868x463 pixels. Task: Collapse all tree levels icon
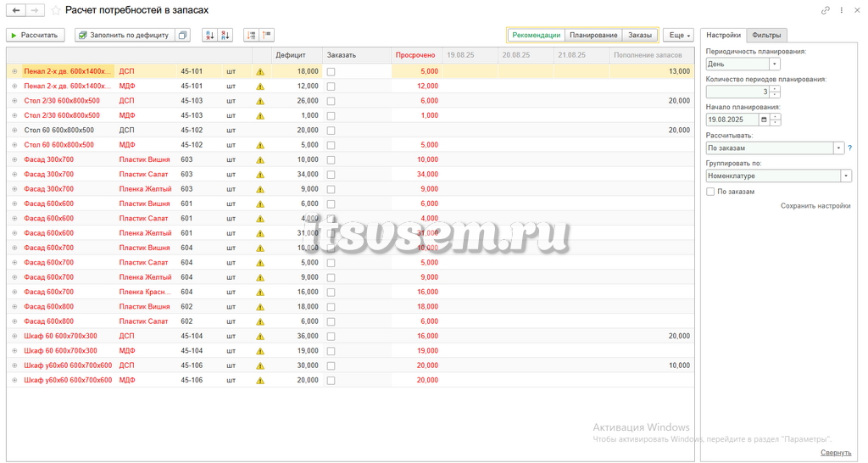pyautogui.click(x=267, y=35)
